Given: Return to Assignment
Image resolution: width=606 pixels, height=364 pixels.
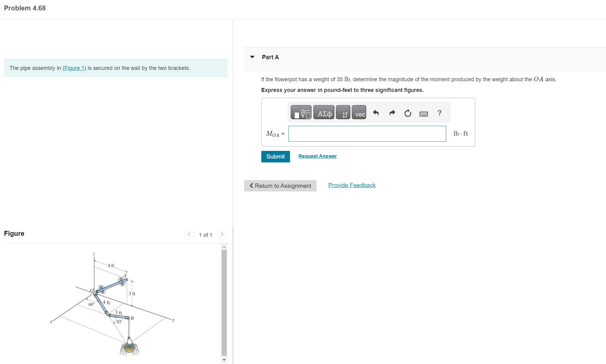Looking at the screenshot, I should point(280,186).
